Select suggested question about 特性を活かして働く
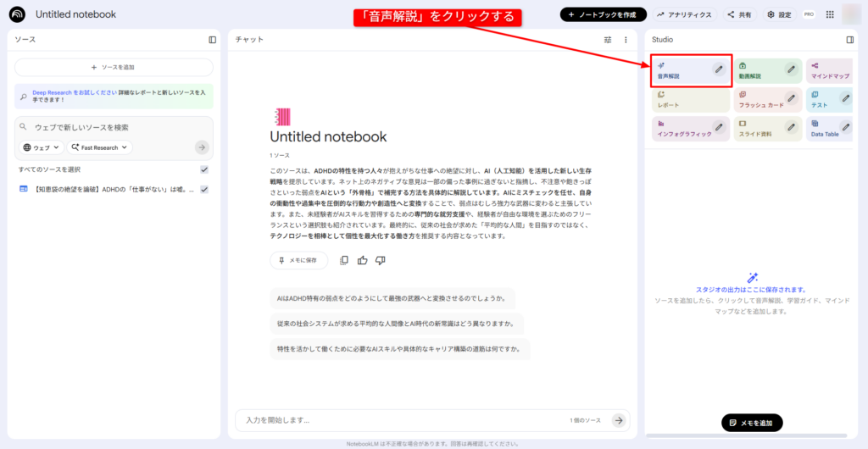The width and height of the screenshot is (868, 449). click(400, 350)
